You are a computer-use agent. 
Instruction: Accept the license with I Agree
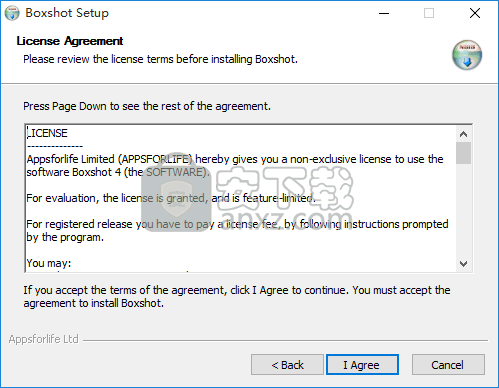point(362,365)
